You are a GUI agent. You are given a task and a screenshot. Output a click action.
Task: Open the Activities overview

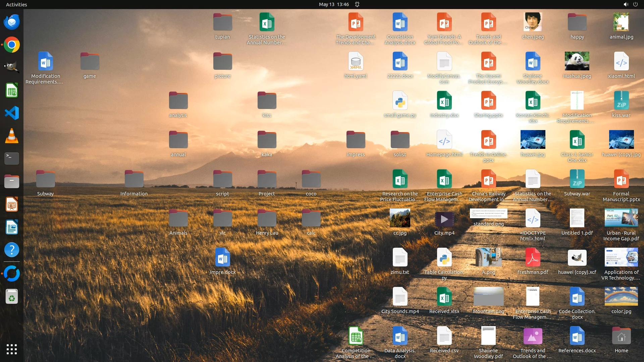[x=16, y=4]
